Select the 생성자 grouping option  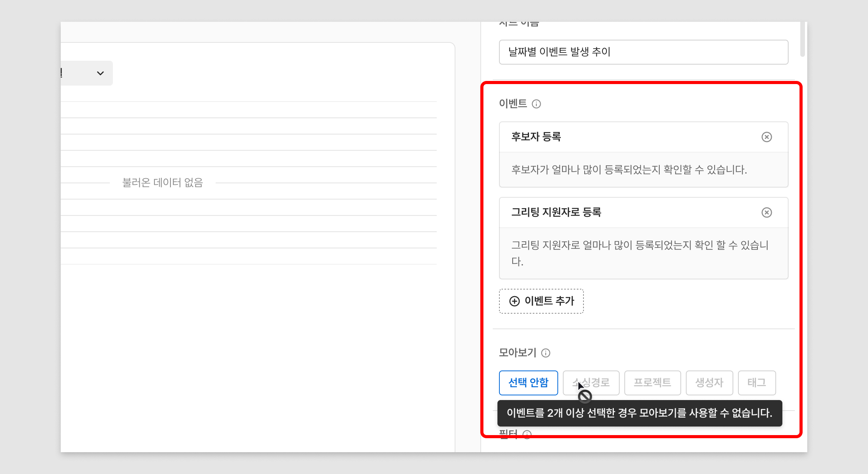pyautogui.click(x=709, y=383)
